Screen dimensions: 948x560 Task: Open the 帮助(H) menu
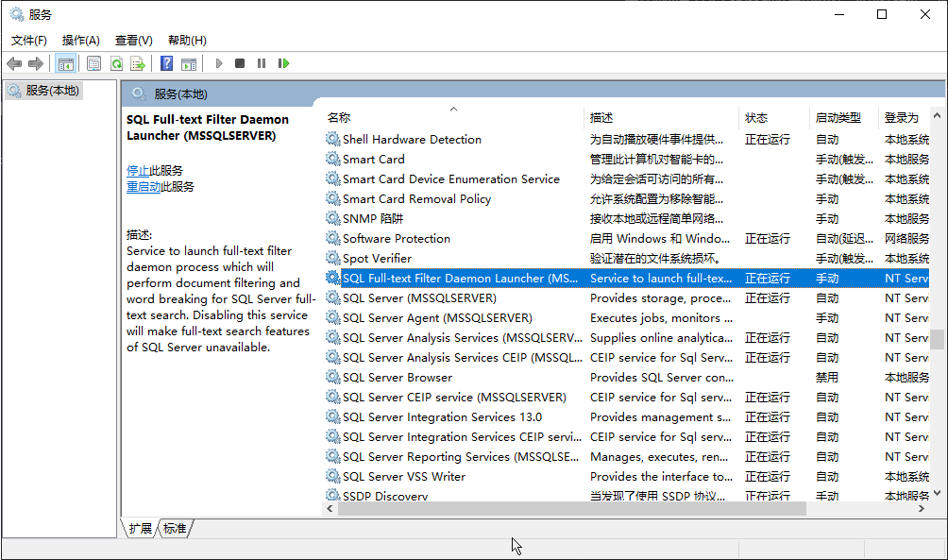(x=187, y=41)
